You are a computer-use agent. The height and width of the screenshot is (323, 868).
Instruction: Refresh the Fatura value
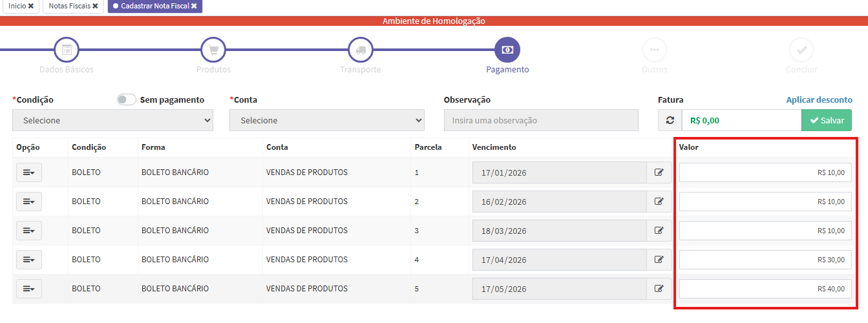tap(670, 121)
